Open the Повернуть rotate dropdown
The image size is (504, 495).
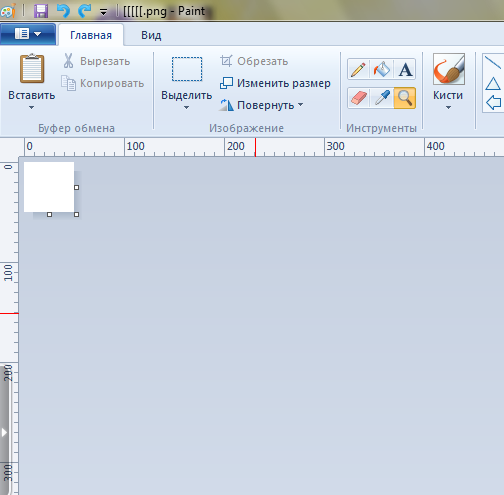coord(261,105)
